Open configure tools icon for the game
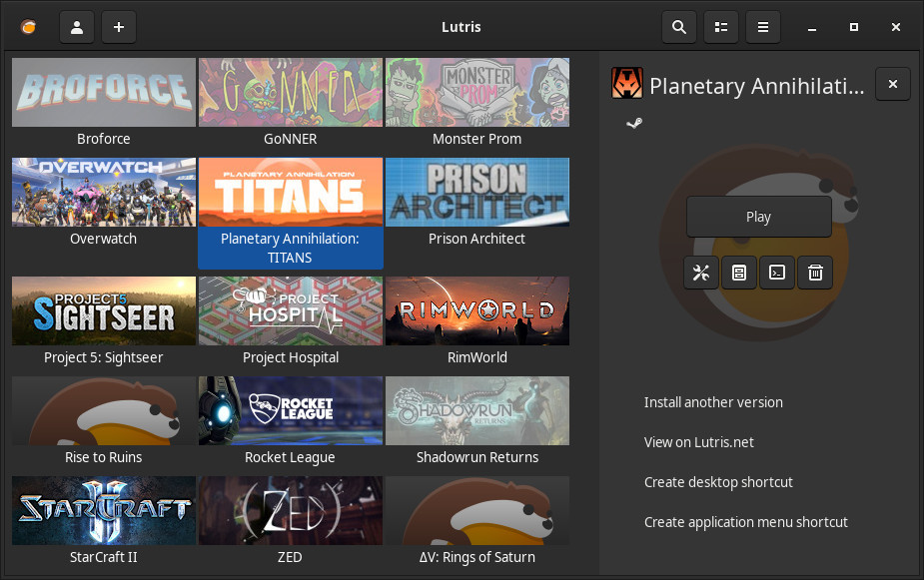 pyautogui.click(x=701, y=273)
